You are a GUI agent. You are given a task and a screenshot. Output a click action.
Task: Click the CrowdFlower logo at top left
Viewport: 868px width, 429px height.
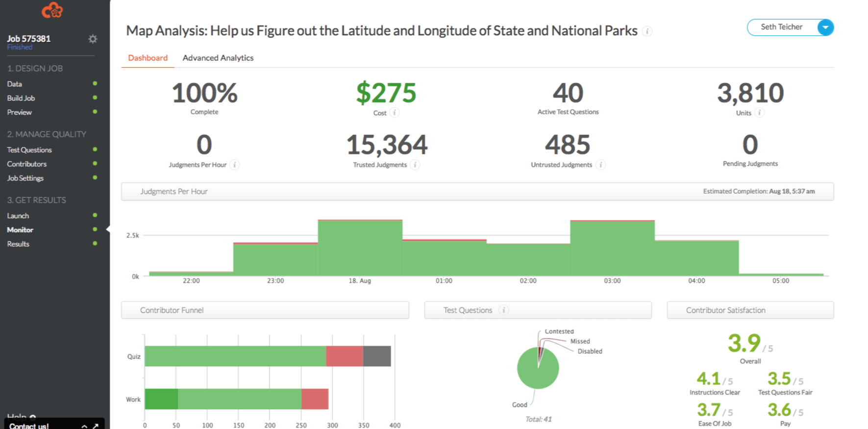(x=52, y=10)
